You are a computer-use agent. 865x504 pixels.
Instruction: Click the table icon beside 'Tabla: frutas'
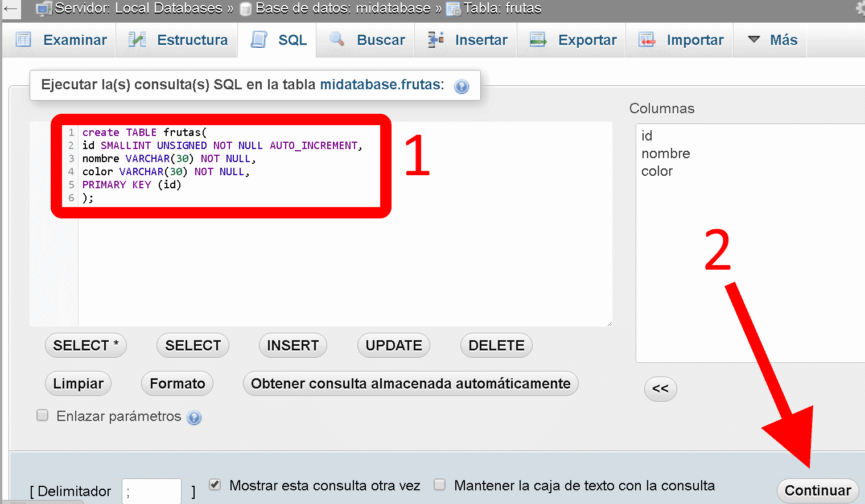(454, 8)
